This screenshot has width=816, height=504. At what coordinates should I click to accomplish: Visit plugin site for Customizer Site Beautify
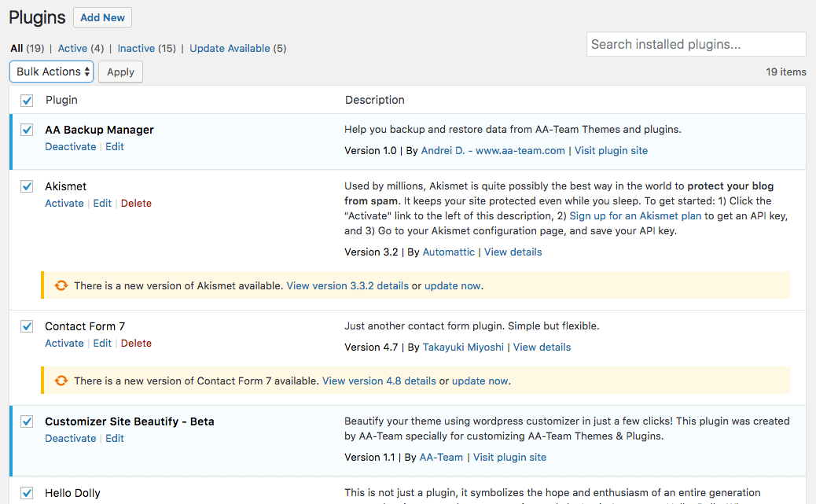pos(509,457)
